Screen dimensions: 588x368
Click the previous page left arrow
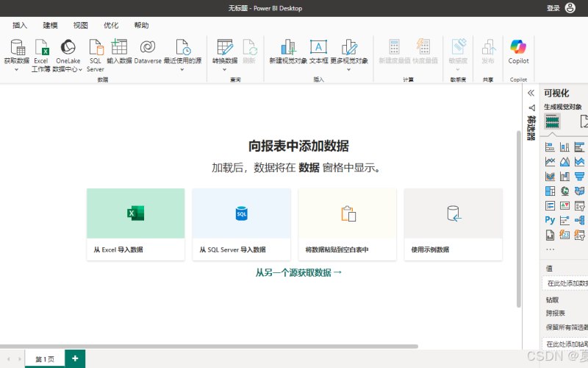click(x=9, y=359)
